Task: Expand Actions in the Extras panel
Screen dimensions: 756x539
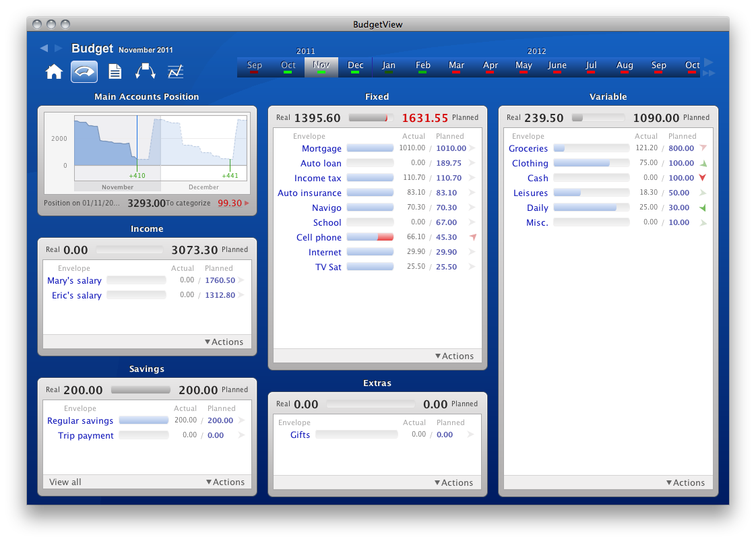Action: pos(453,482)
